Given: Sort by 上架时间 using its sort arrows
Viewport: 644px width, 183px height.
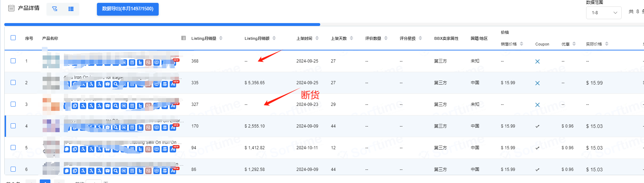Looking at the screenshot, I should 317,38.
